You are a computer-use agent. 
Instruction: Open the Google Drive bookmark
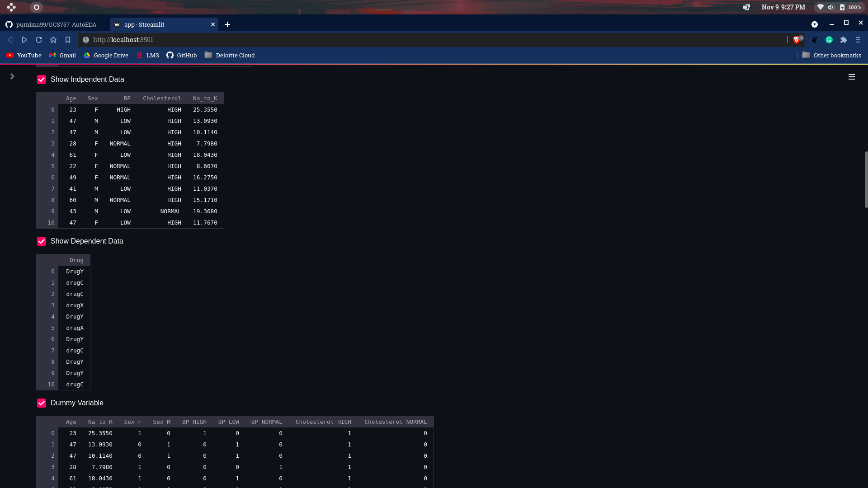tap(106, 55)
